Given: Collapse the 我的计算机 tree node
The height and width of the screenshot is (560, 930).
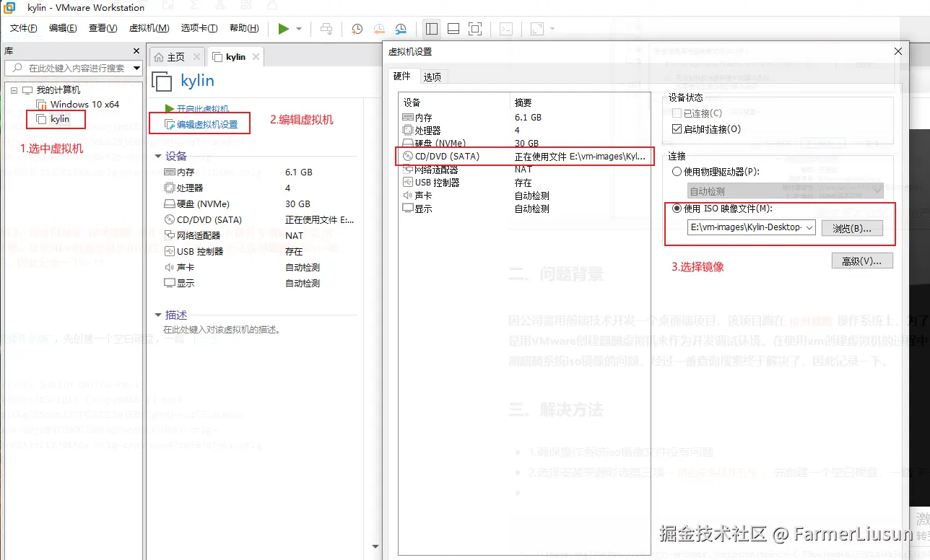Looking at the screenshot, I should [x=14, y=90].
